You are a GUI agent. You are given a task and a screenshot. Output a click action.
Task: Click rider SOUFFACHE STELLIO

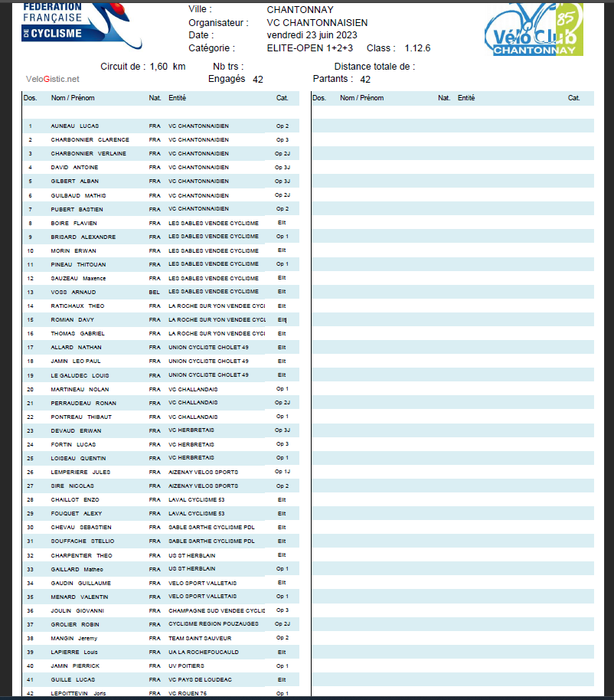[x=83, y=541]
